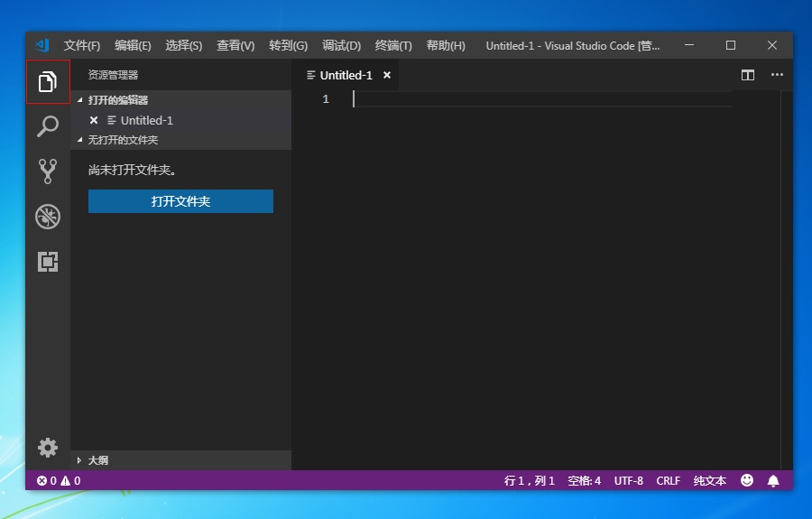The width and height of the screenshot is (812, 519).
Task: Select the Untitled-1 editor tab
Action: (346, 75)
